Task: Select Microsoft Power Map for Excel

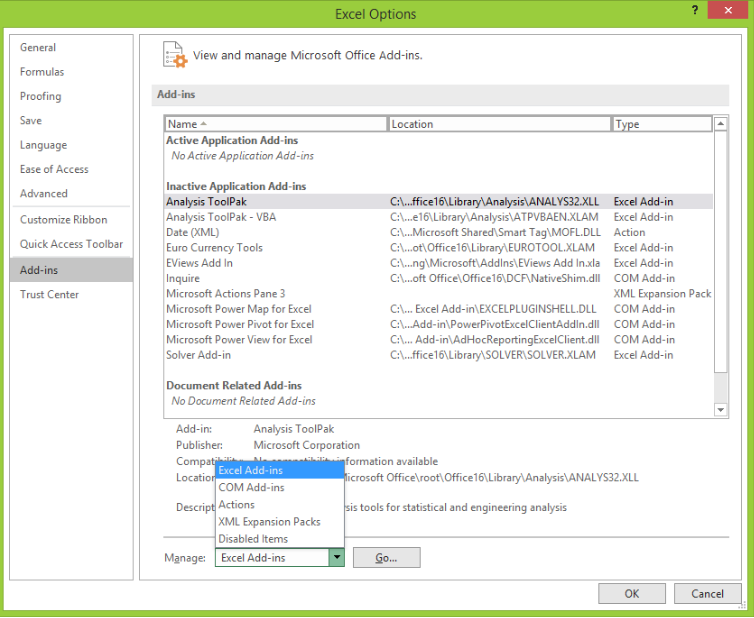Action: tap(438, 309)
